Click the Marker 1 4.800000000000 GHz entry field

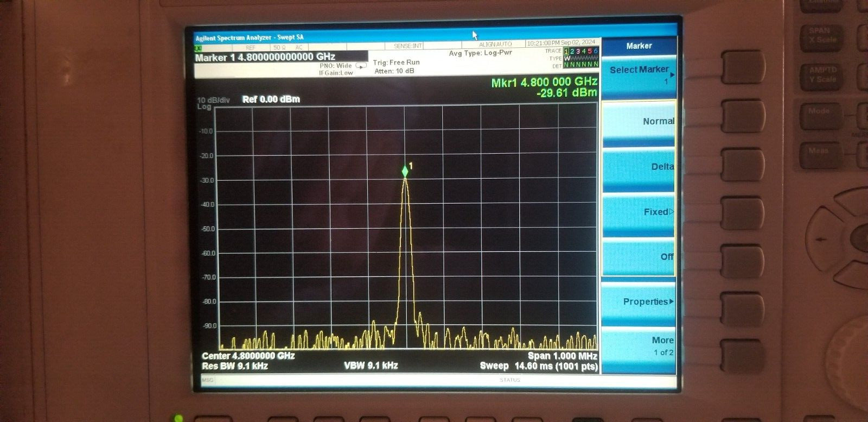(x=282, y=57)
